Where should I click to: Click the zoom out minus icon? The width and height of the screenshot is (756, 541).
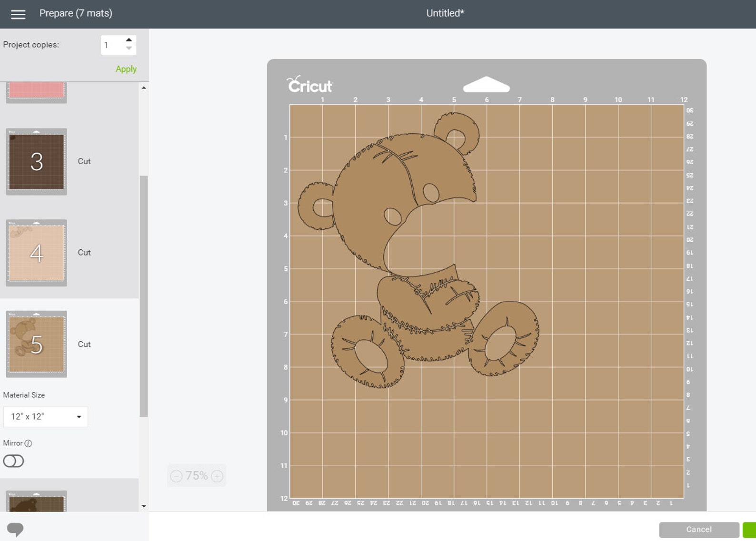tap(176, 476)
